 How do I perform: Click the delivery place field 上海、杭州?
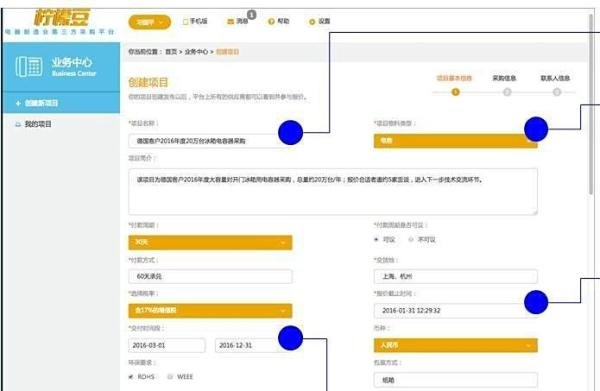(x=455, y=276)
